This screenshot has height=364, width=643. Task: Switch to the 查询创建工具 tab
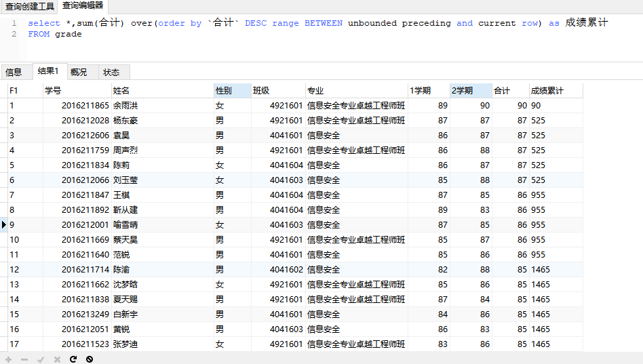[30, 7]
